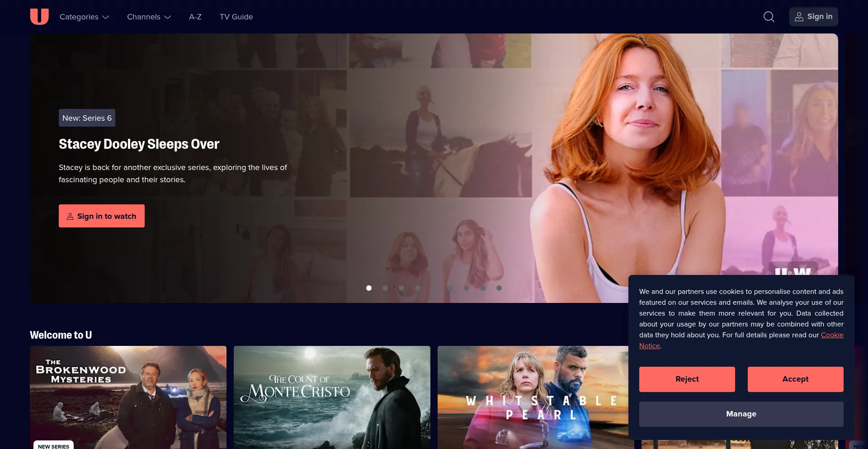Open The Brokenwood Mysteries thumbnail
Screen dimensions: 868x449
coord(128,397)
